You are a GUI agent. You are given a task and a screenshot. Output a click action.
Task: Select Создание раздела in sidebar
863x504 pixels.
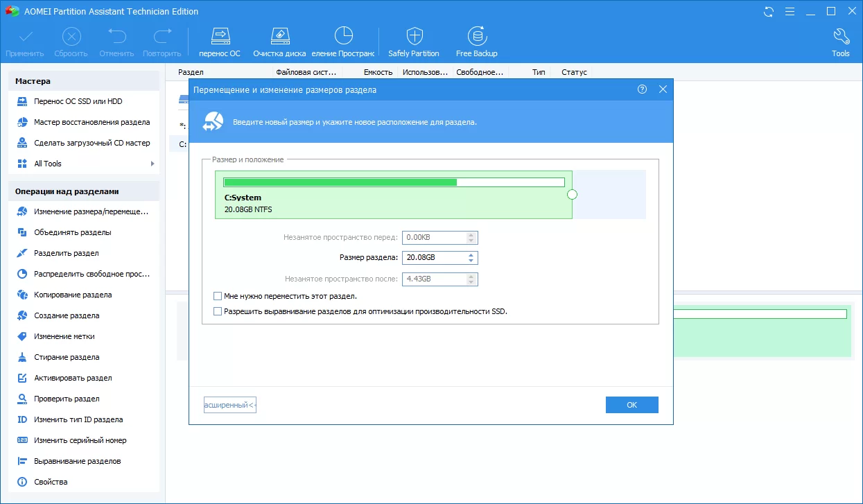83,315
